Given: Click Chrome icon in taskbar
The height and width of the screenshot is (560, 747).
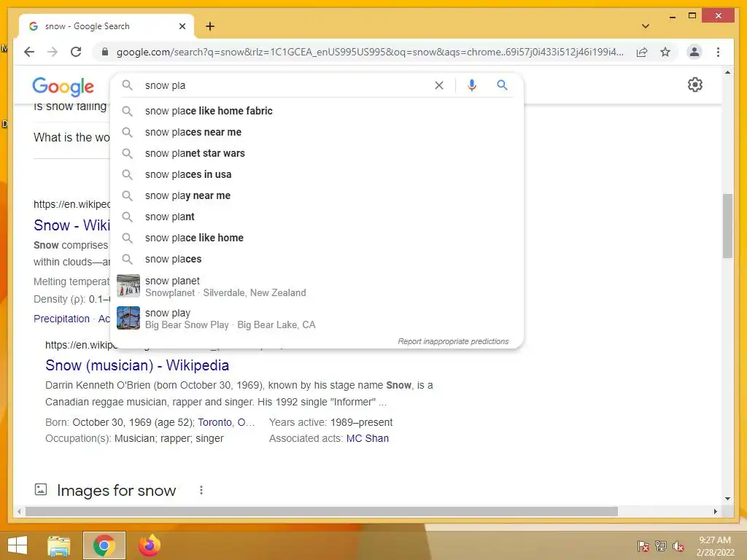Looking at the screenshot, I should click(x=104, y=545).
